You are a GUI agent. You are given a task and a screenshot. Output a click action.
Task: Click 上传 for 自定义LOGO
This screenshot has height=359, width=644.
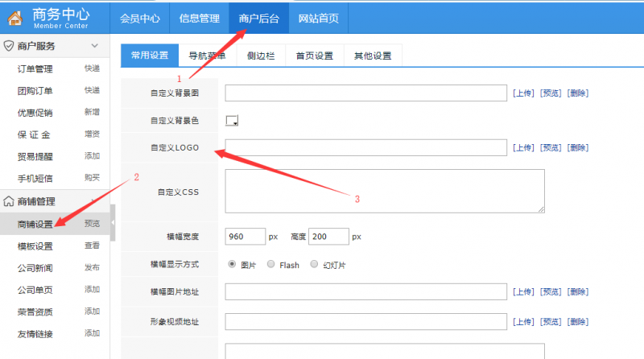click(523, 147)
